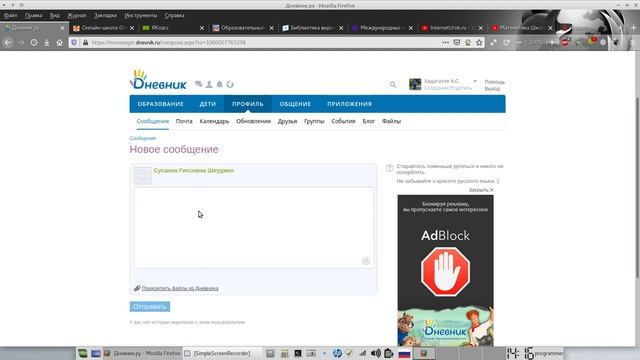
Task: Zoom out with the minus toolbar button
Action: [519, 42]
